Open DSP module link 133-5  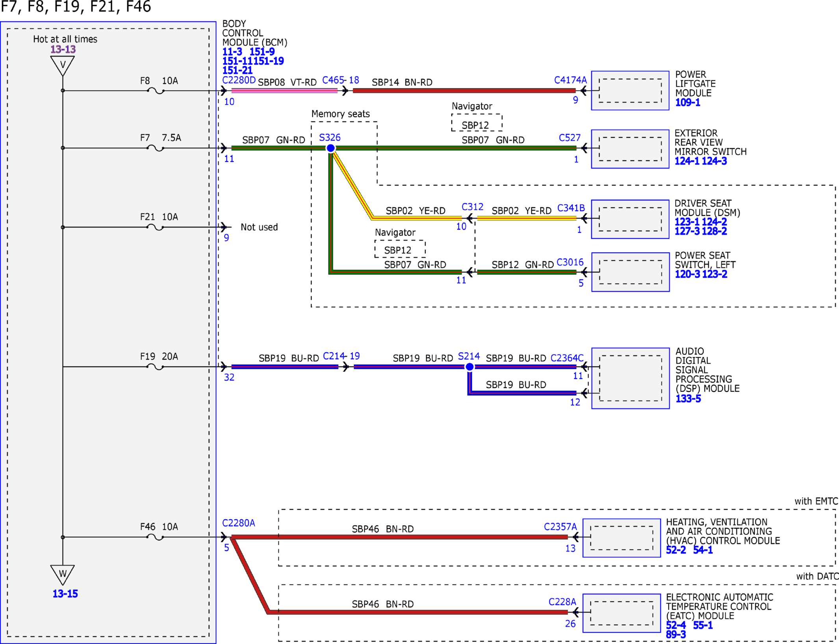(x=688, y=399)
